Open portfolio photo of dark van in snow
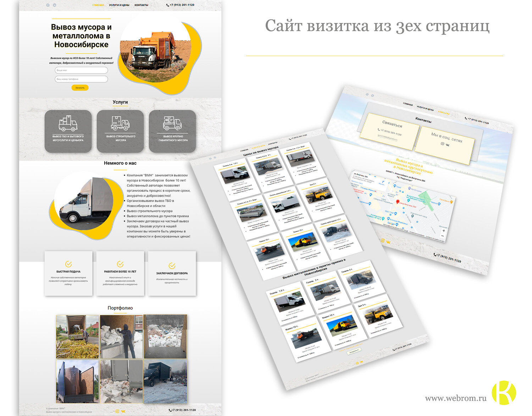 click(x=165, y=381)
